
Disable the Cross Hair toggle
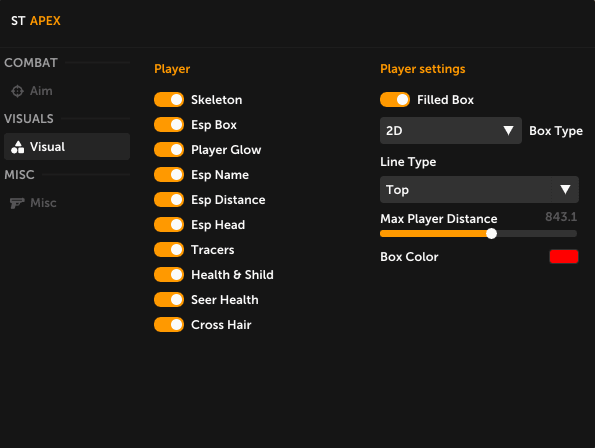pos(169,325)
